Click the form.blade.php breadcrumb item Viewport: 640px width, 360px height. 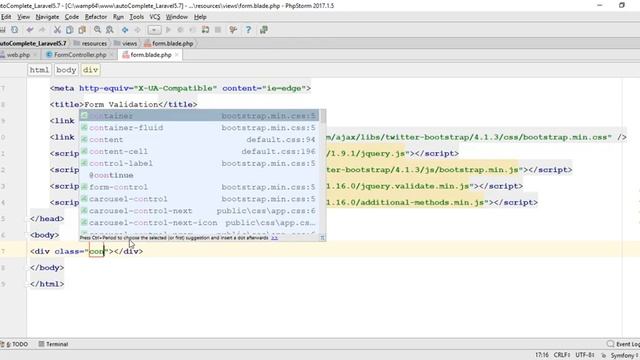tap(169, 43)
